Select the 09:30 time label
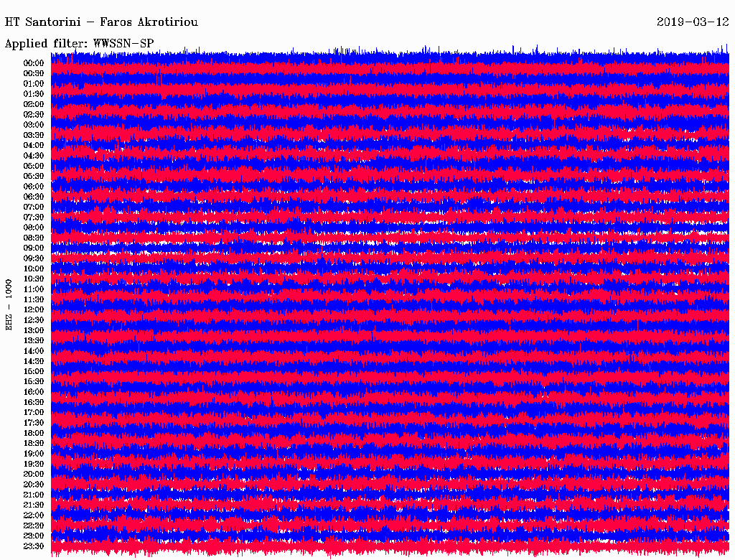This screenshot has width=735, height=560. [34, 258]
